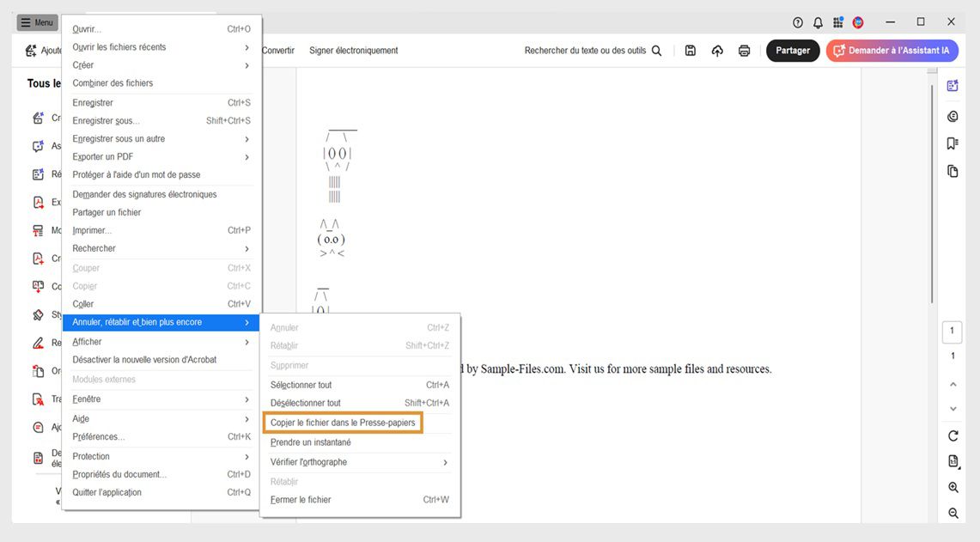
Task: Click the sidebar icon beside 'Or'
Action: click(38, 371)
